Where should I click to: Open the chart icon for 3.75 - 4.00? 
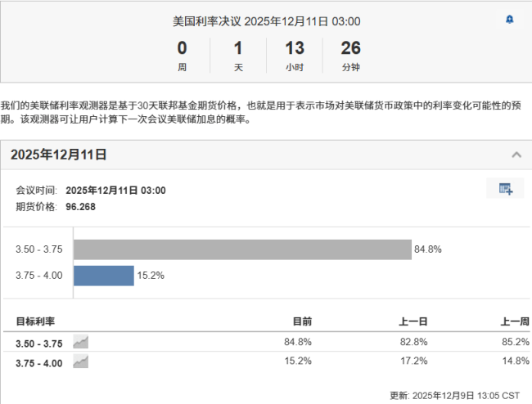80,361
